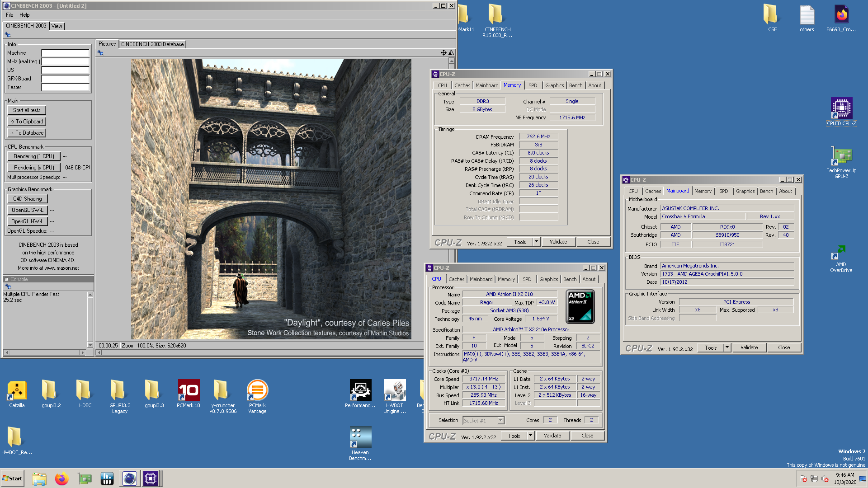Start Rendering (1 CPU) benchmark

coord(34,156)
